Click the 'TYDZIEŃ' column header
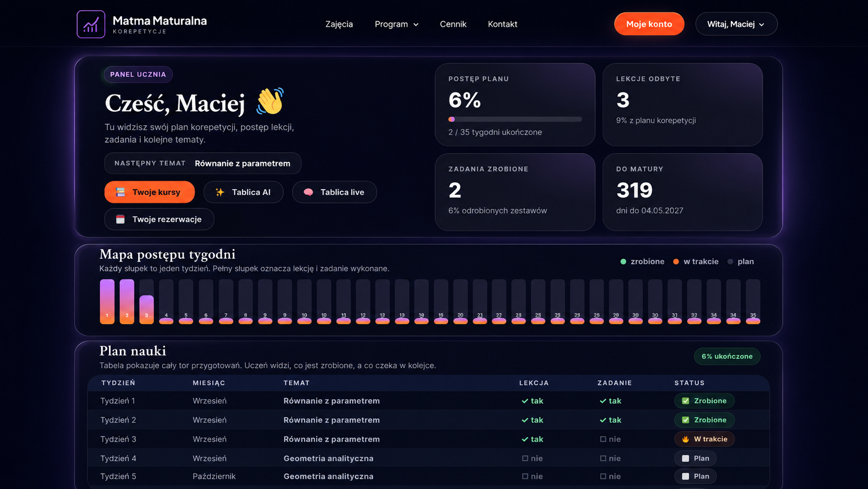The image size is (868, 489). pyautogui.click(x=118, y=383)
